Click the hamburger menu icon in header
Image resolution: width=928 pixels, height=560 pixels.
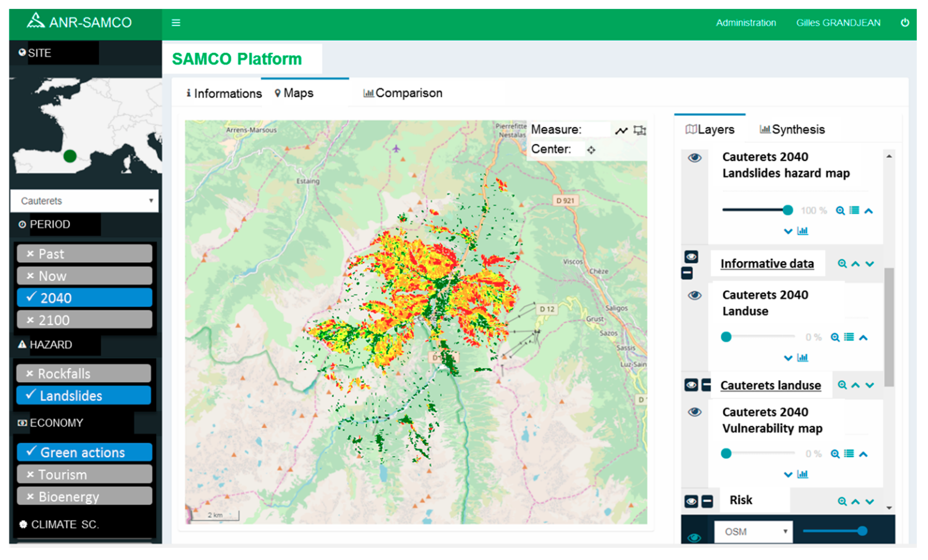[x=176, y=22]
